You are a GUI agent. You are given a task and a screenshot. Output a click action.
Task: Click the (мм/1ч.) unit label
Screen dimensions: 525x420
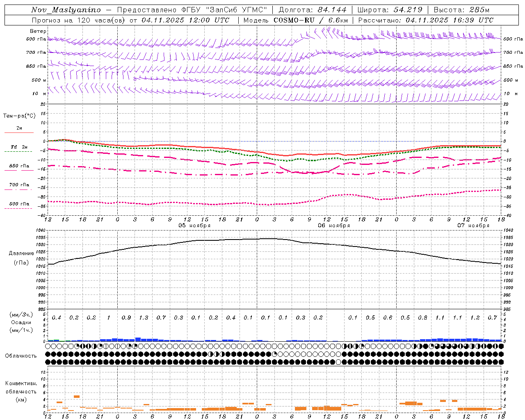tap(21, 330)
